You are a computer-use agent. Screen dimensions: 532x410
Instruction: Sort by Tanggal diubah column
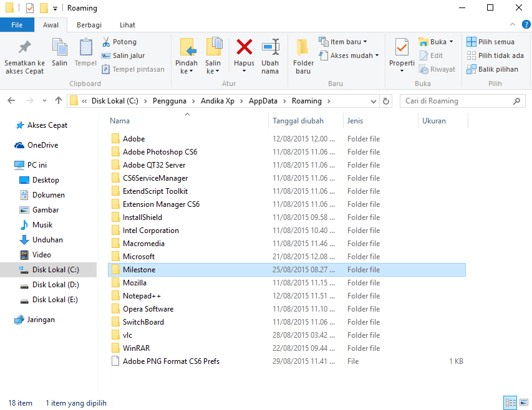tap(298, 121)
